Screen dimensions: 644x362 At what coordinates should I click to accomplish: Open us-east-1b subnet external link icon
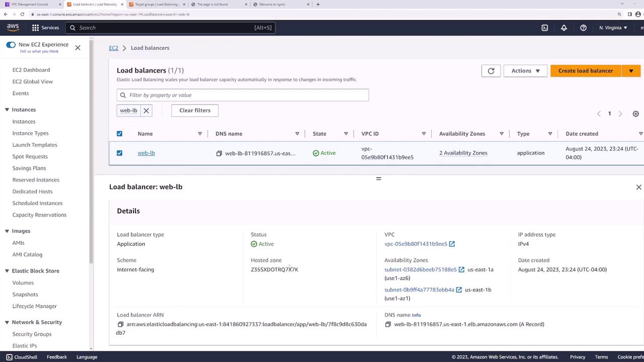(x=459, y=290)
